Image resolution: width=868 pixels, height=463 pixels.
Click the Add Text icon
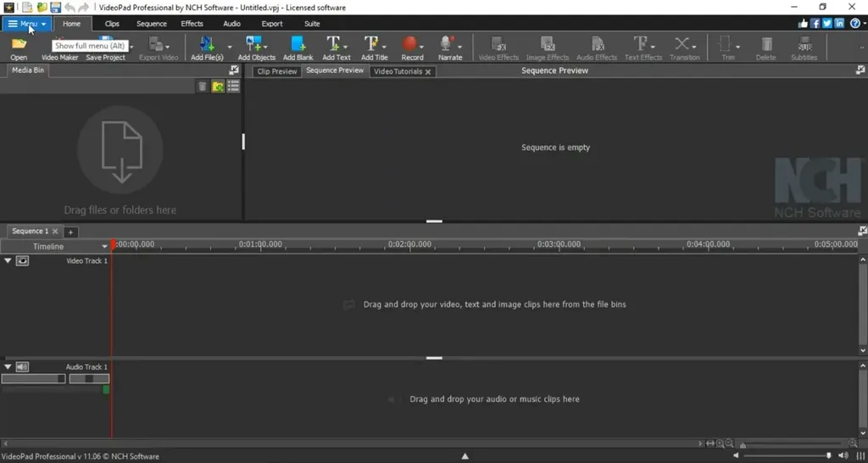333,44
